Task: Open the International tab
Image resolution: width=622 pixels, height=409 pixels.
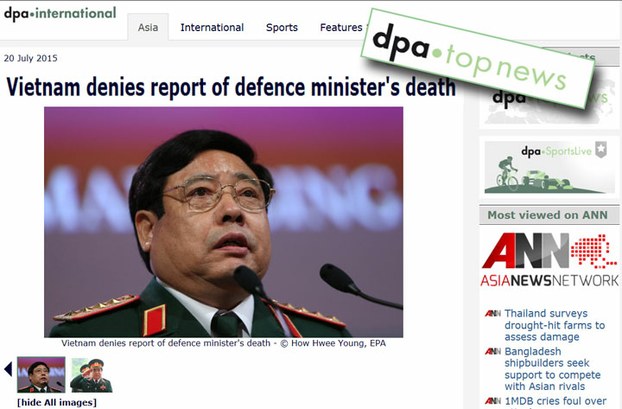Action: tap(212, 27)
